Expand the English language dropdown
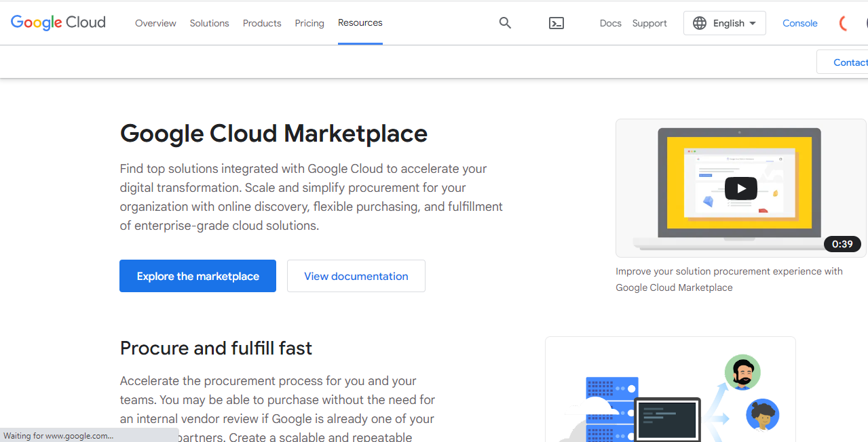The width and height of the screenshot is (868, 442). 725,23
